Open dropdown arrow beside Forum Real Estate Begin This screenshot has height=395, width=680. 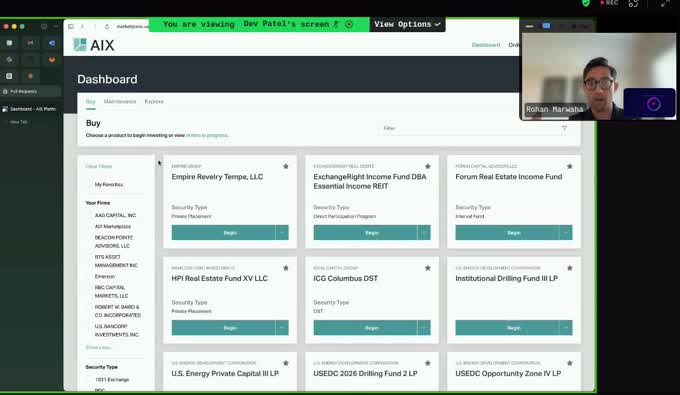pyautogui.click(x=566, y=233)
